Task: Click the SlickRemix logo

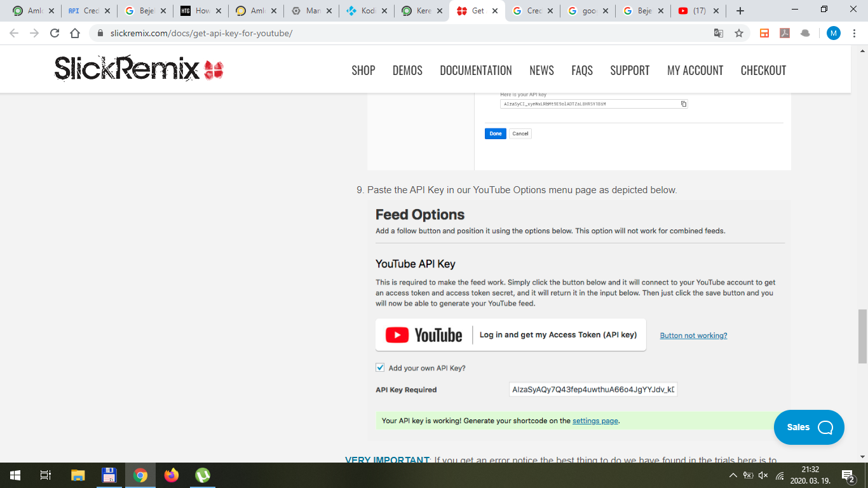Action: point(139,69)
